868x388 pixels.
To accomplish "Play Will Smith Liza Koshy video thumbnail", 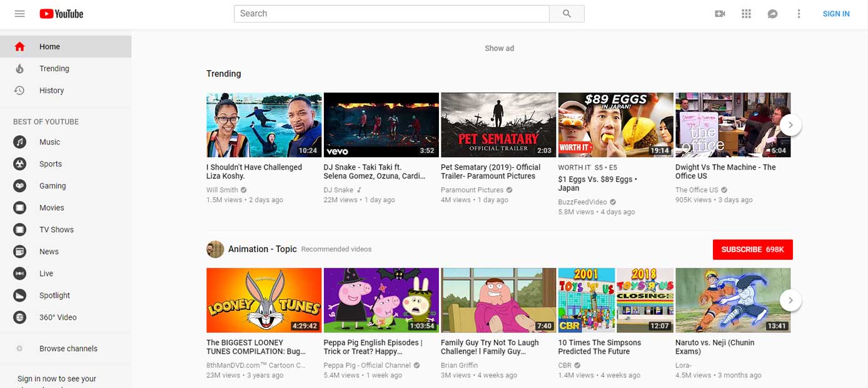I will 264,125.
